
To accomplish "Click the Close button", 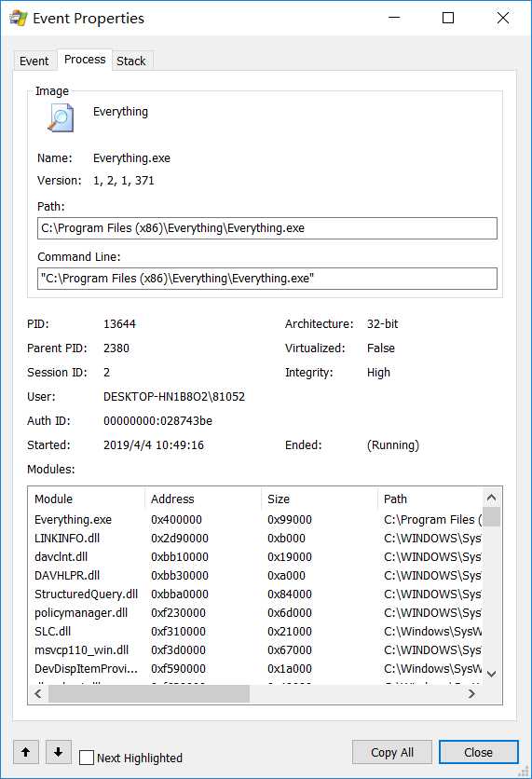I will coord(478,752).
